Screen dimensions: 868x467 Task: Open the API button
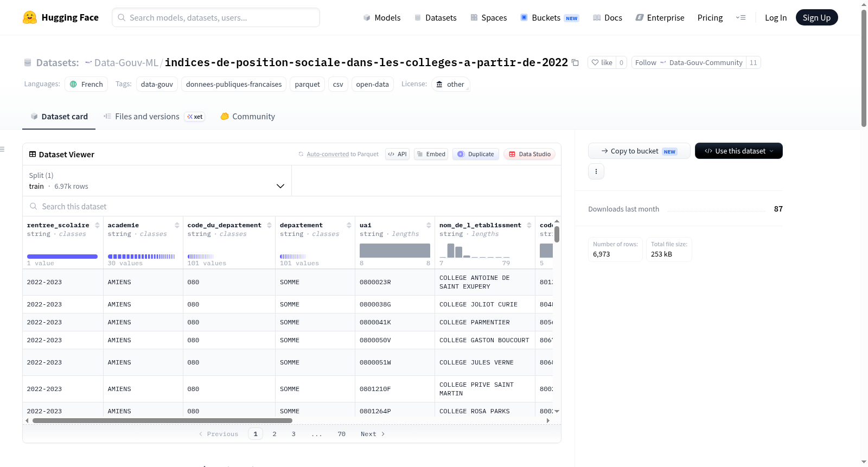tap(397, 154)
